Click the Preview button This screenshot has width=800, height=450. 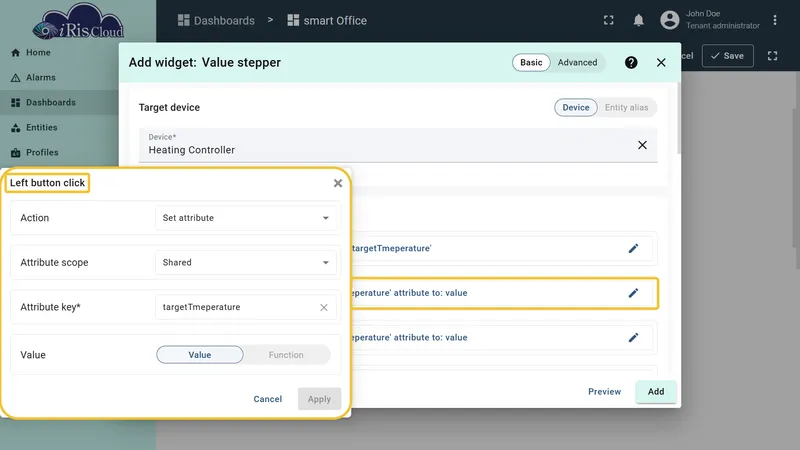605,392
